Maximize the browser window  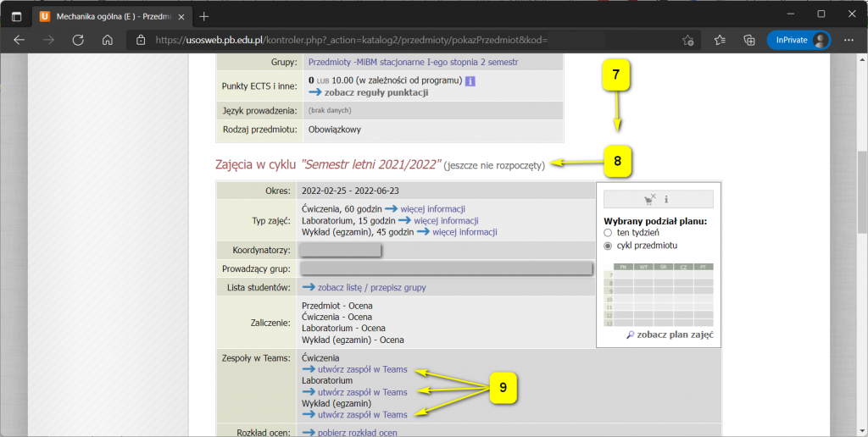[x=821, y=14]
